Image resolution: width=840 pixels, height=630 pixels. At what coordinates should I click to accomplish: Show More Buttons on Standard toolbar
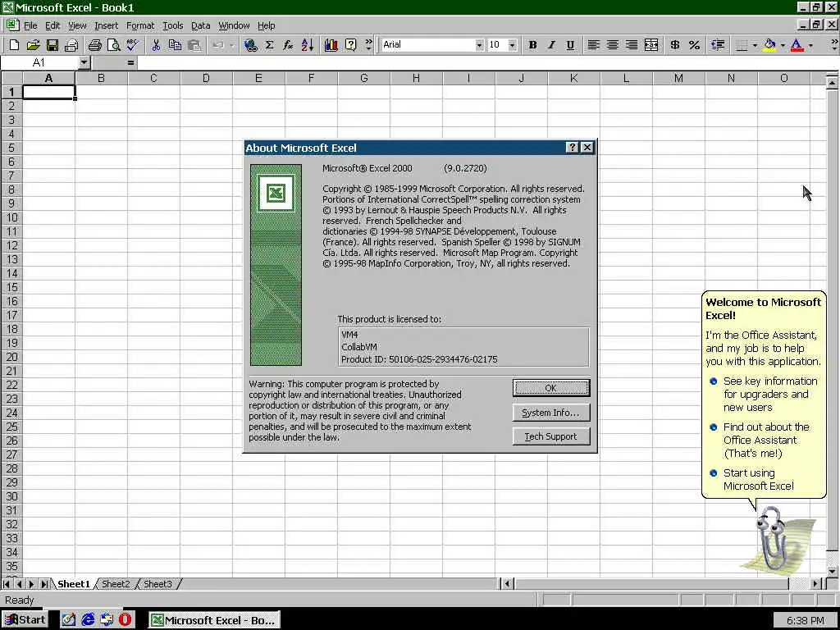click(x=368, y=45)
